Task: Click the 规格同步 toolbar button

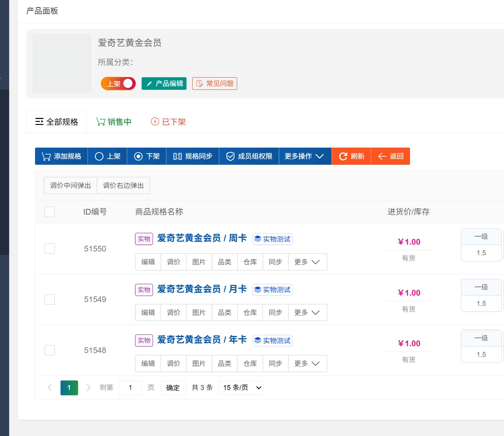Action: tap(193, 156)
